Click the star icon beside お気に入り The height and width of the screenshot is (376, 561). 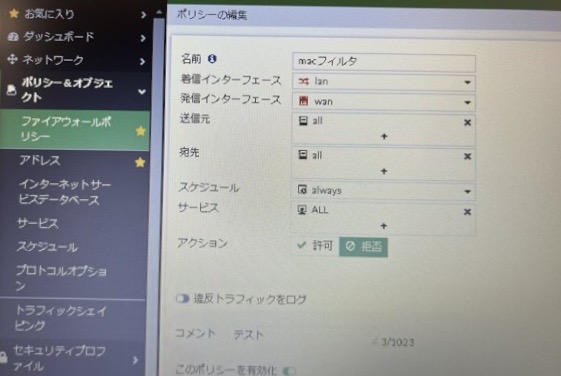pyautogui.click(x=14, y=14)
